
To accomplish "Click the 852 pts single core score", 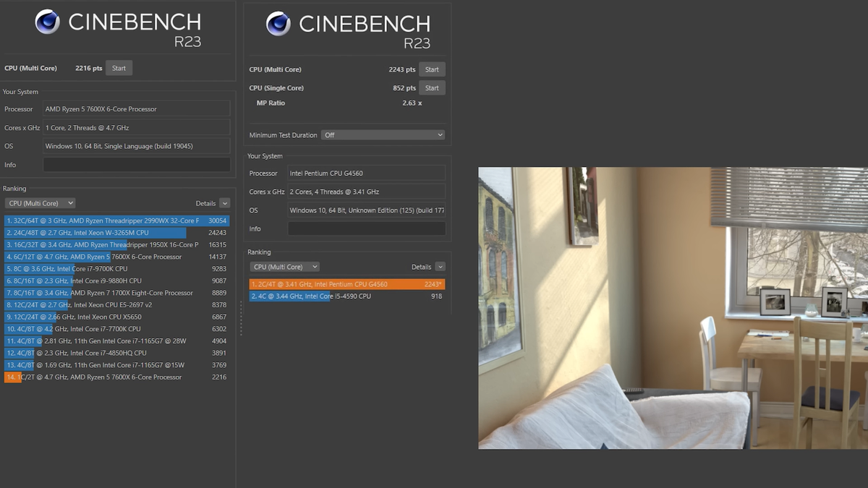I will click(x=404, y=88).
